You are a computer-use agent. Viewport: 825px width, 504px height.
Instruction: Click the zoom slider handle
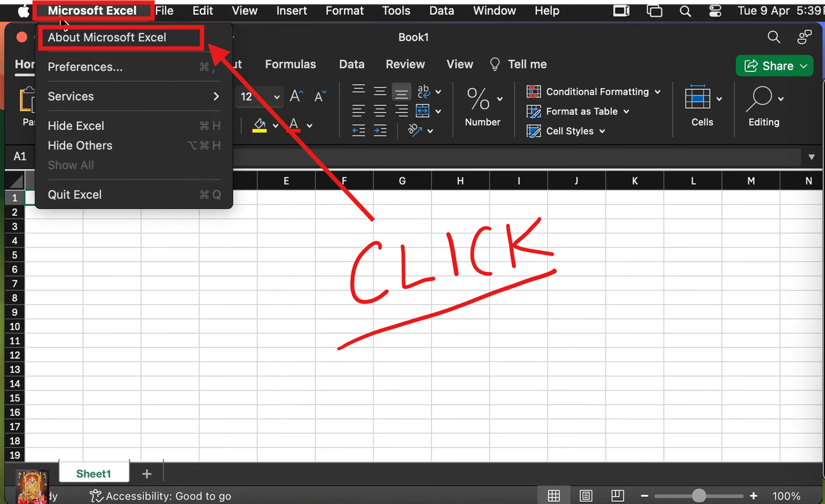(x=699, y=496)
